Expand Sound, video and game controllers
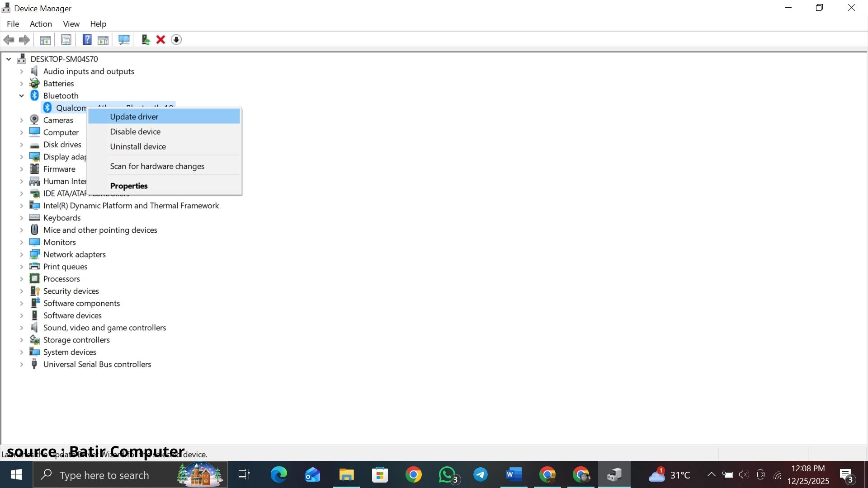 (21, 328)
